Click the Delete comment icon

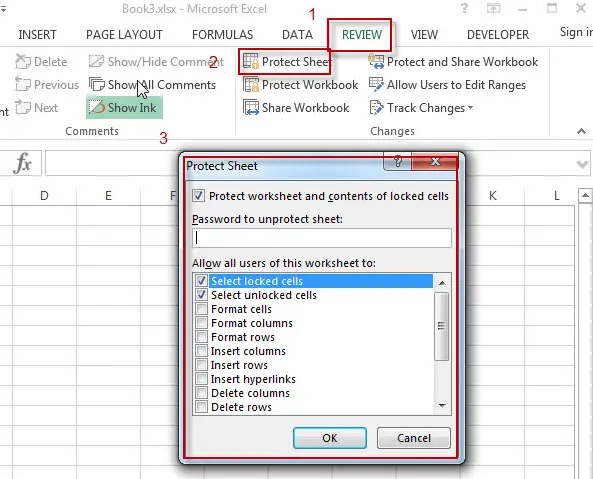coord(23,62)
